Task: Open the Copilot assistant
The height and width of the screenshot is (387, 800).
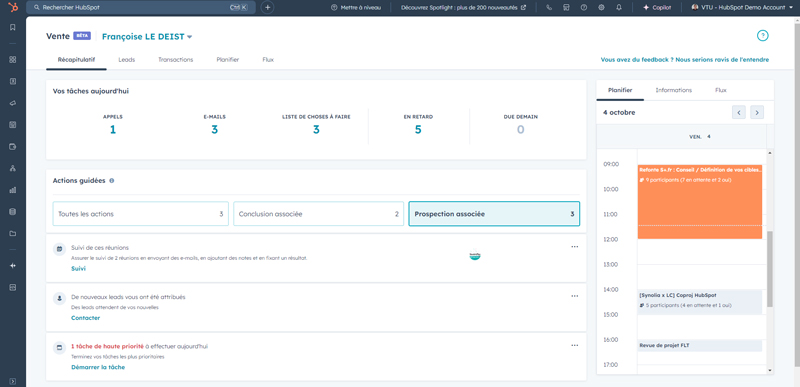Action: 657,8
